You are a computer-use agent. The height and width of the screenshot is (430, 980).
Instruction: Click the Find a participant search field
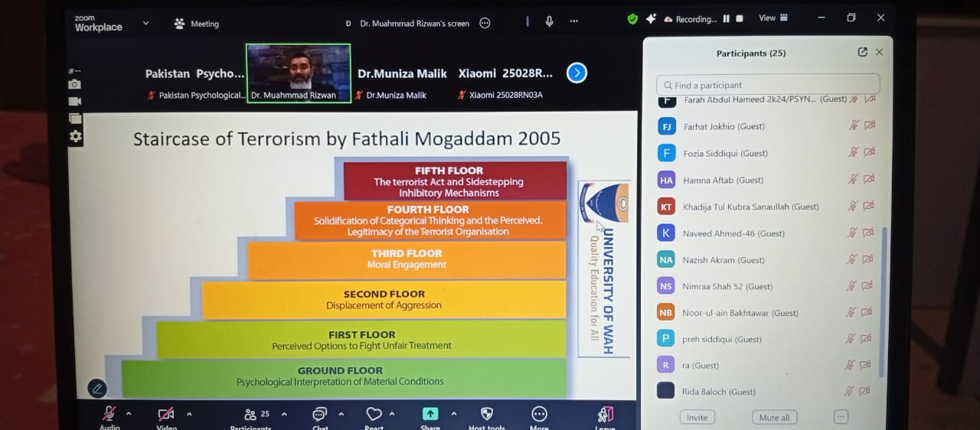coord(768,85)
